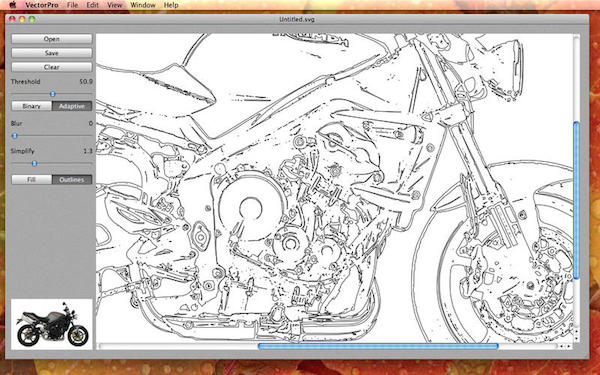Zoom the Untitled.svg window
The height and width of the screenshot is (375, 600).
click(32, 19)
